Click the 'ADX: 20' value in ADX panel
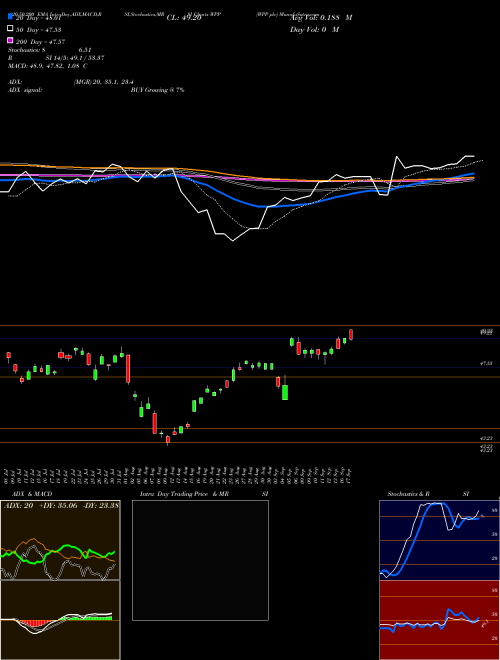Screen dimensions: 500x660 [19, 505]
